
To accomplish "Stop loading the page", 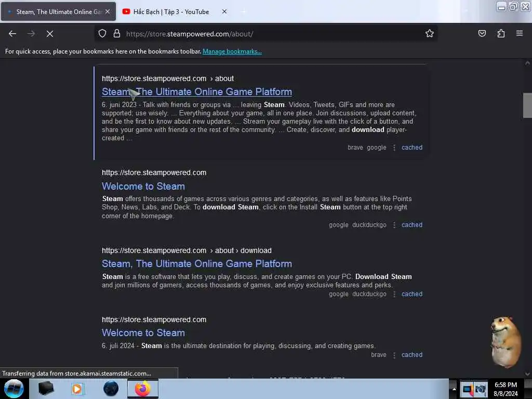I will 50,34.
